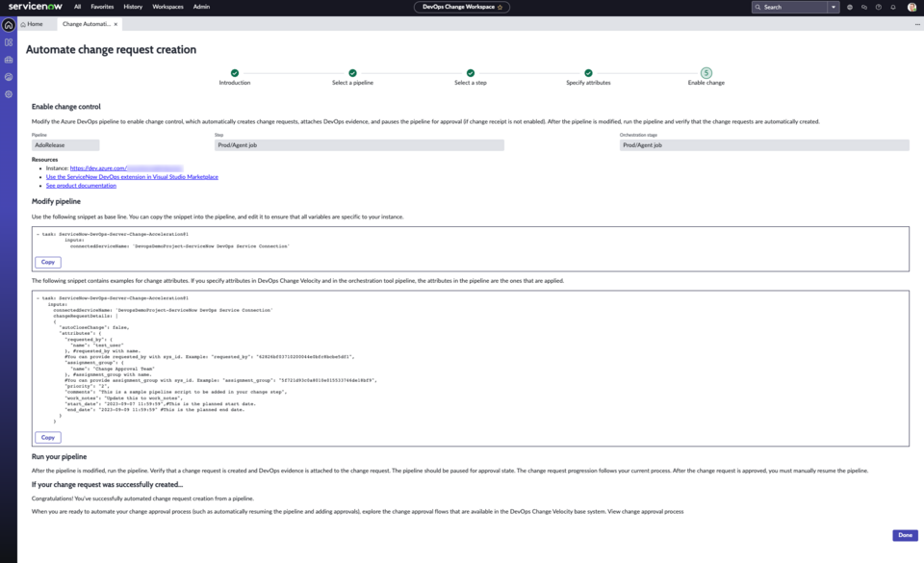
Task: Open the Workspaces menu
Action: click(x=167, y=7)
